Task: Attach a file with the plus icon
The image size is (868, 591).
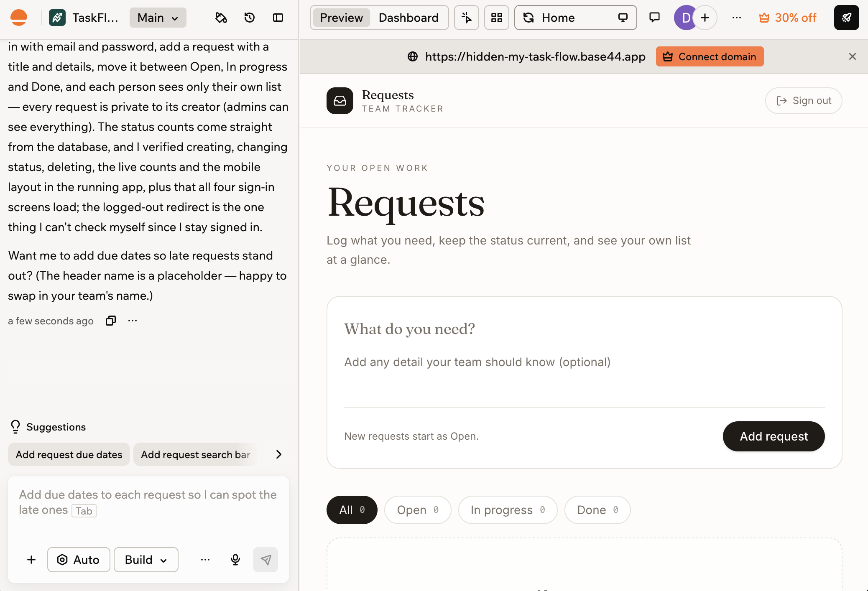Action: coord(31,560)
